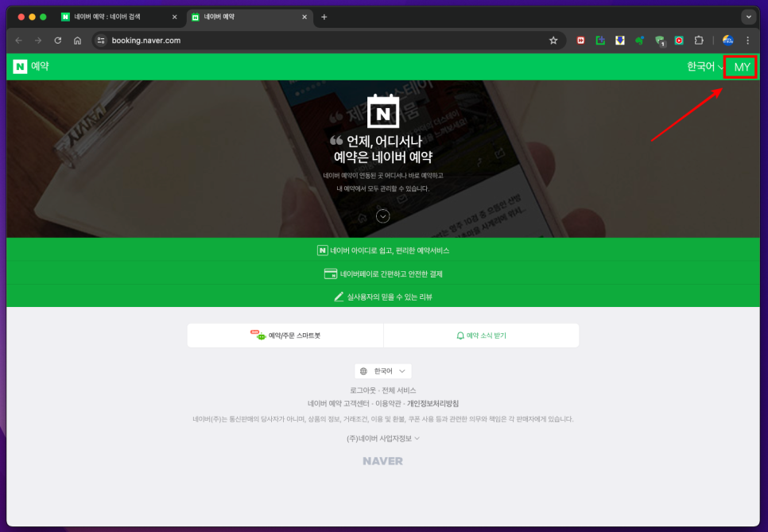Click the green leaf extension icon

639,41
